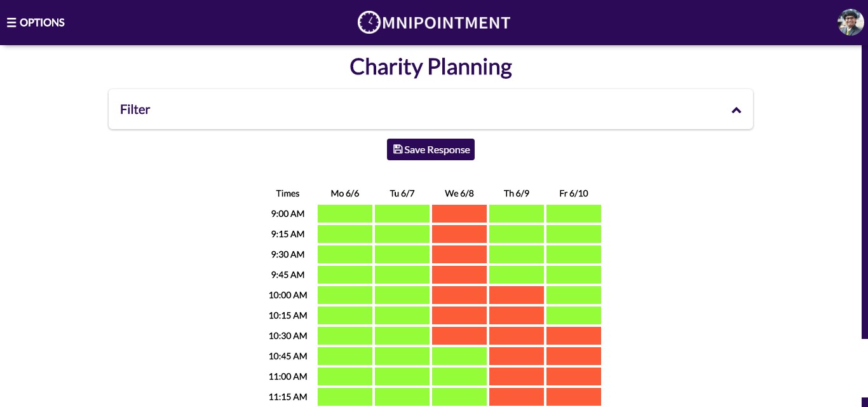This screenshot has height=407, width=868.
Task: Expand the Filter section header
Action: pyautogui.click(x=135, y=109)
